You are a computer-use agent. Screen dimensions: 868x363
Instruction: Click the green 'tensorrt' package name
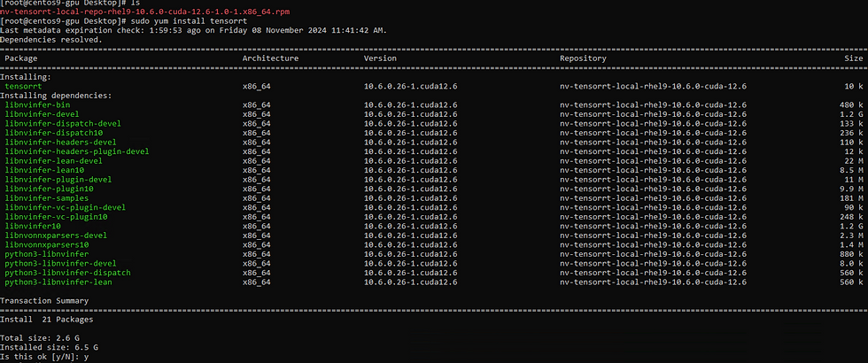pyautogui.click(x=23, y=87)
